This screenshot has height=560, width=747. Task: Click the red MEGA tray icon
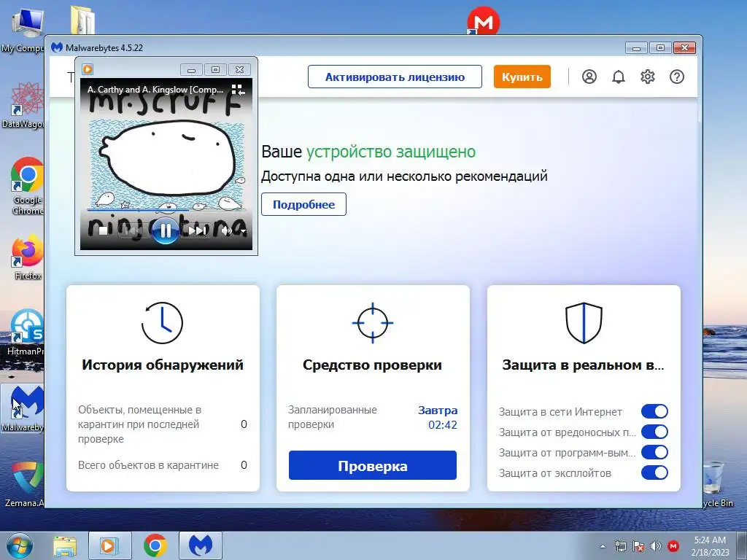(x=673, y=546)
